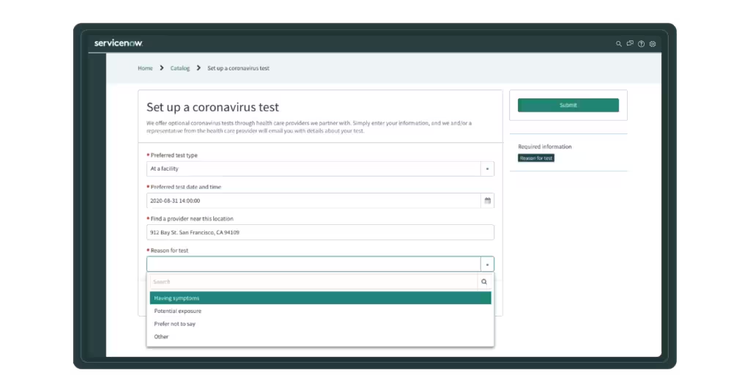
Task: Select the Potential exposure option
Action: pyautogui.click(x=320, y=311)
